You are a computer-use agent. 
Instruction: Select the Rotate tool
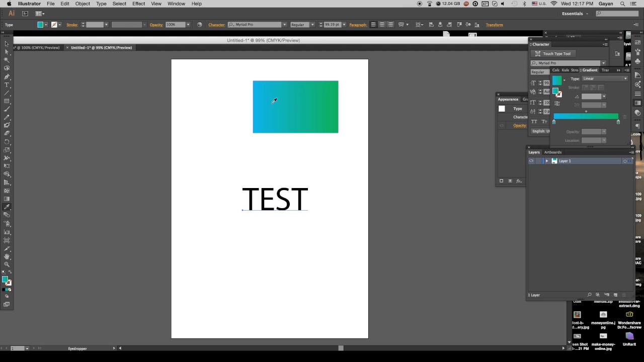click(7, 142)
